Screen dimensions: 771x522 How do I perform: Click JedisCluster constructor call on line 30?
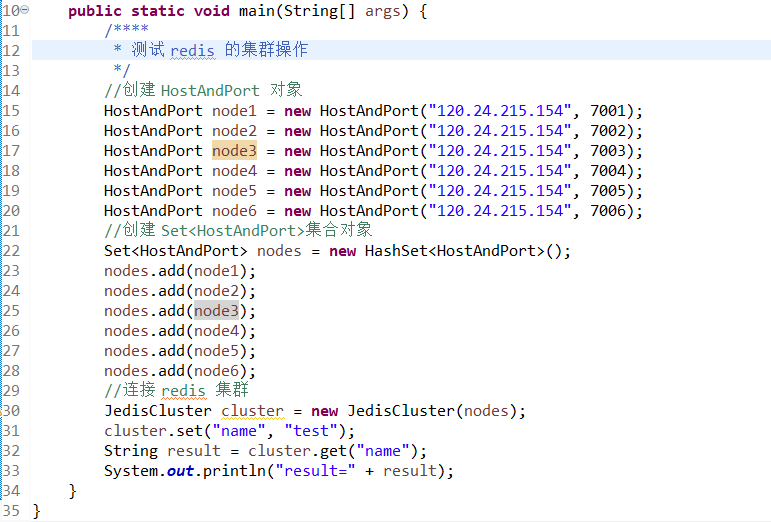tap(432, 411)
